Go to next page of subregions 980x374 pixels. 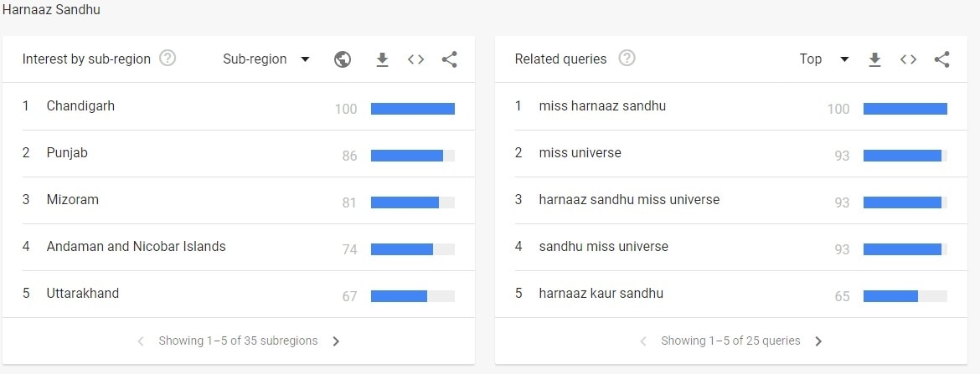(x=336, y=341)
